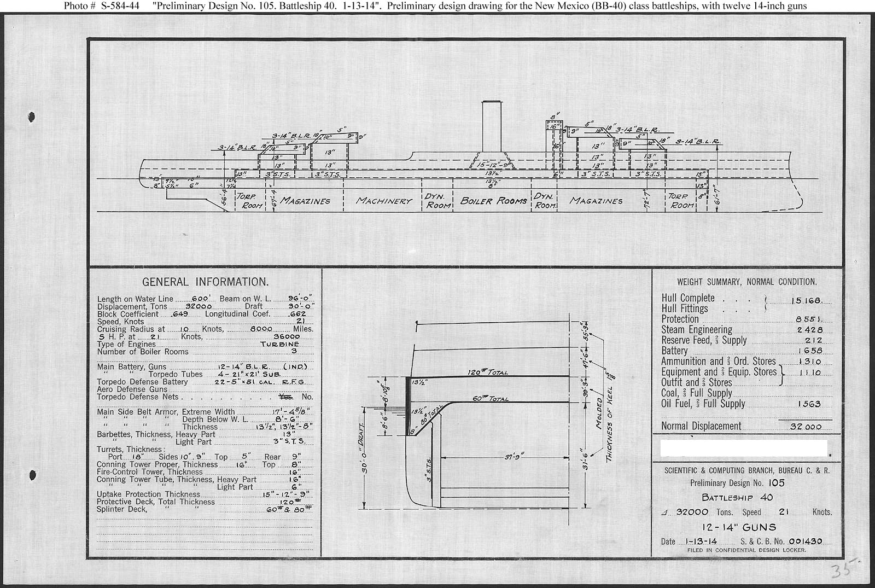This screenshot has height=588, width=875.
Task: Click the funnel on the ship profile
Action: (492, 126)
